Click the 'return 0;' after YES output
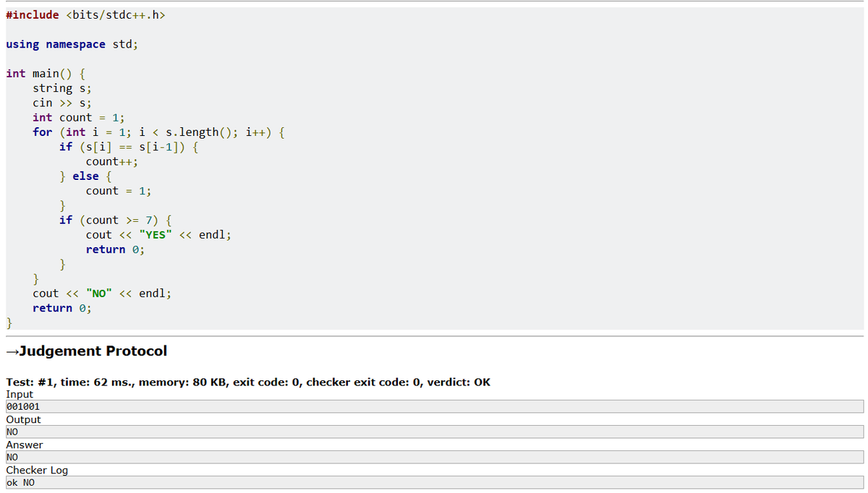This screenshot has height=493, width=868. coord(115,249)
